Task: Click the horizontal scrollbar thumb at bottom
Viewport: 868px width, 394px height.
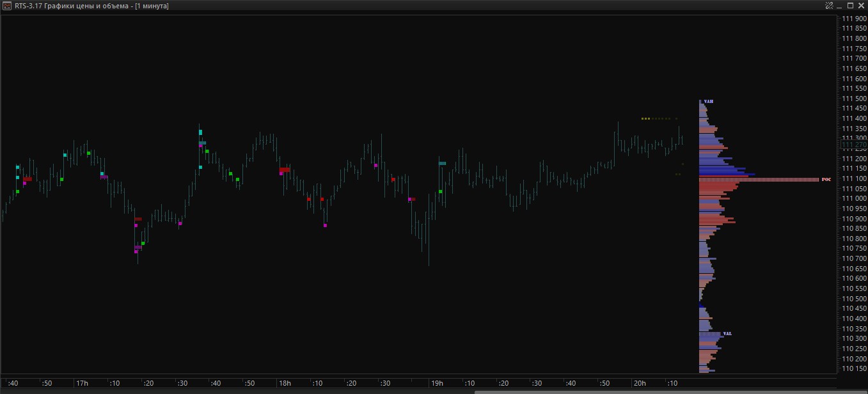Action: click(x=672, y=391)
